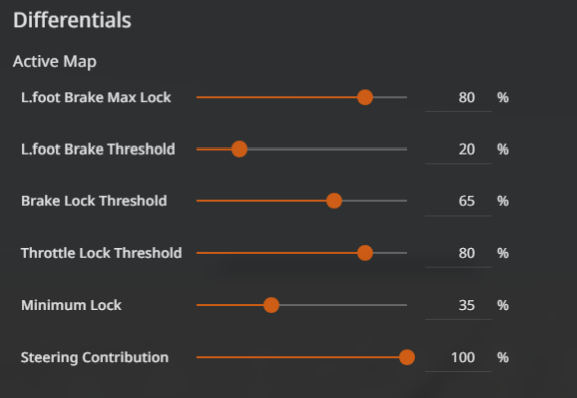Select the Minimum Lock value field showing 35
The width and height of the screenshot is (577, 398).
coord(458,306)
